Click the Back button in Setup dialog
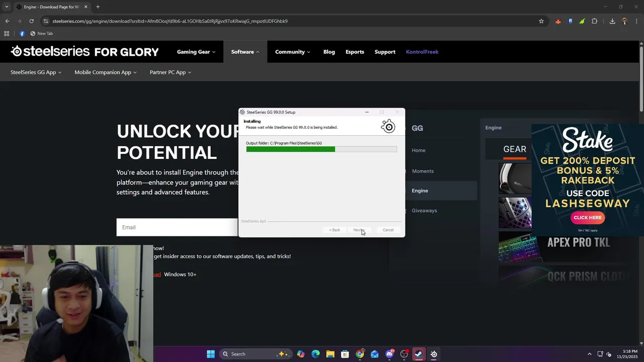 [335, 230]
